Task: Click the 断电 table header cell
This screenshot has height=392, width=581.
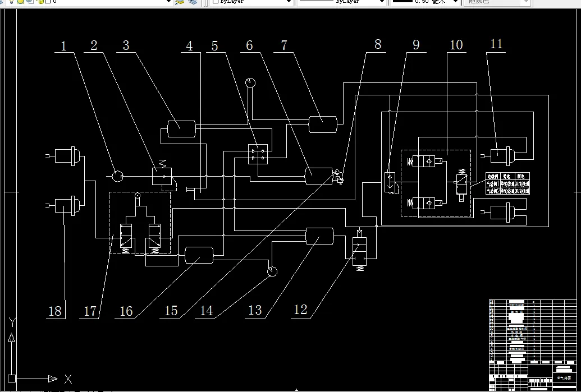Action: 522,176
